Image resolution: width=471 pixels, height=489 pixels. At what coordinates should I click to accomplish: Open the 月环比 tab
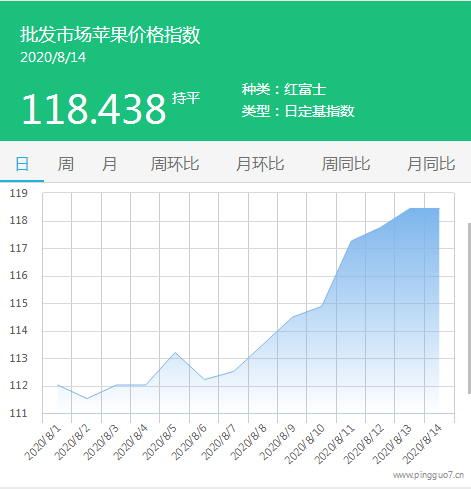point(260,164)
